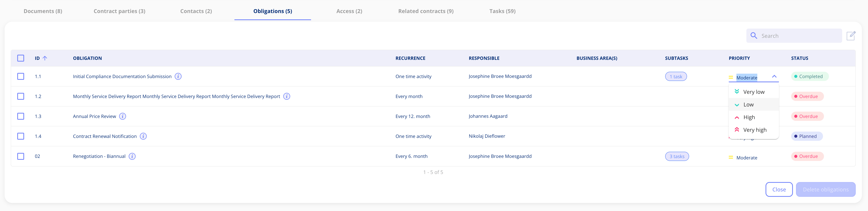Select the checkbox for row 02
868x211 pixels.
coord(21,156)
